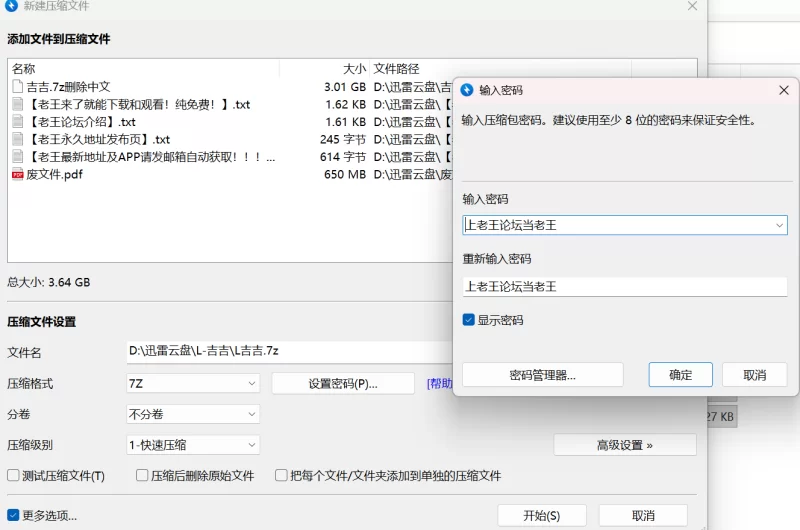Image resolution: width=800 pixels, height=530 pixels.
Task: Expand the 输入密码 history dropdown arrow
Action: (778, 226)
